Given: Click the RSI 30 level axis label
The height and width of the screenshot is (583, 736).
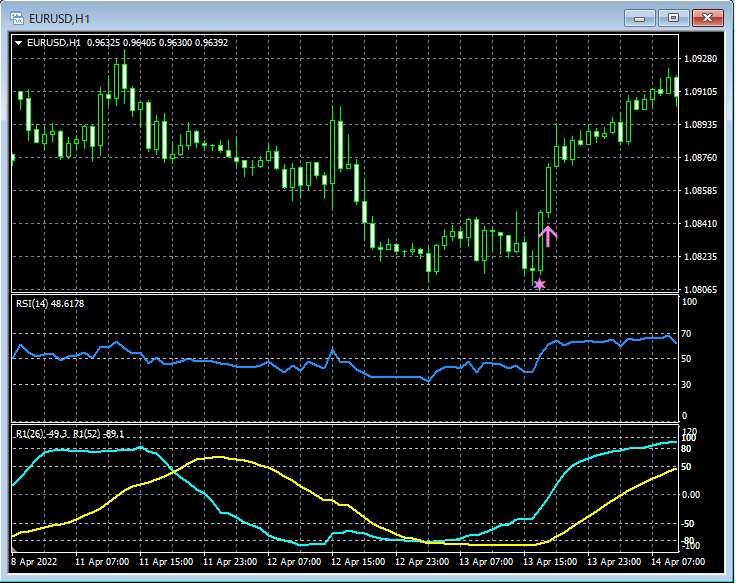Looking at the screenshot, I should pos(688,383).
